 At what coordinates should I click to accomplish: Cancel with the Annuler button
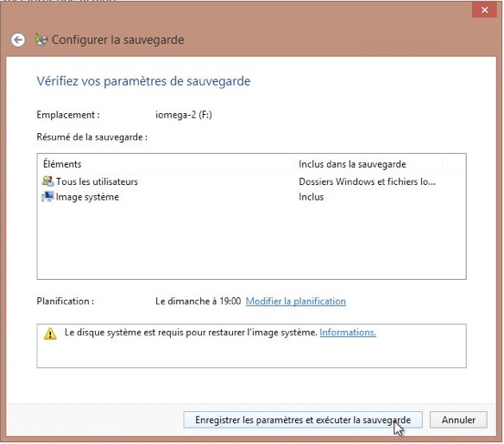coord(458,420)
